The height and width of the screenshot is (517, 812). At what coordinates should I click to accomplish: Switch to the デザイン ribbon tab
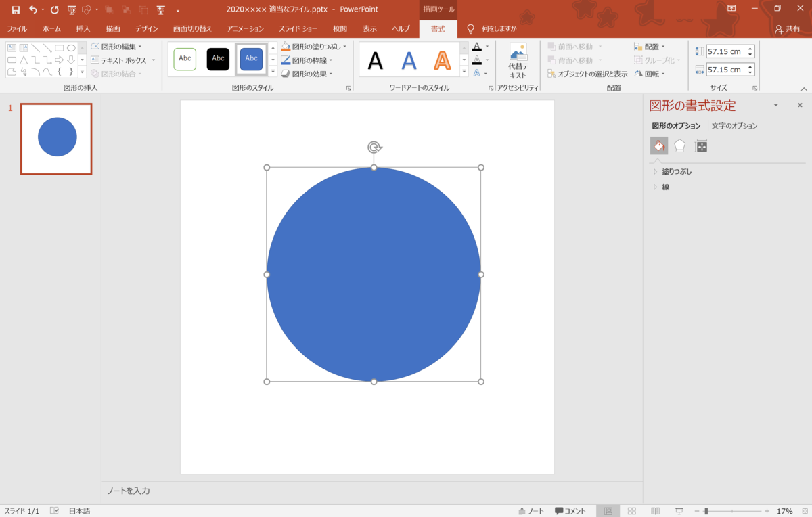[x=147, y=29]
